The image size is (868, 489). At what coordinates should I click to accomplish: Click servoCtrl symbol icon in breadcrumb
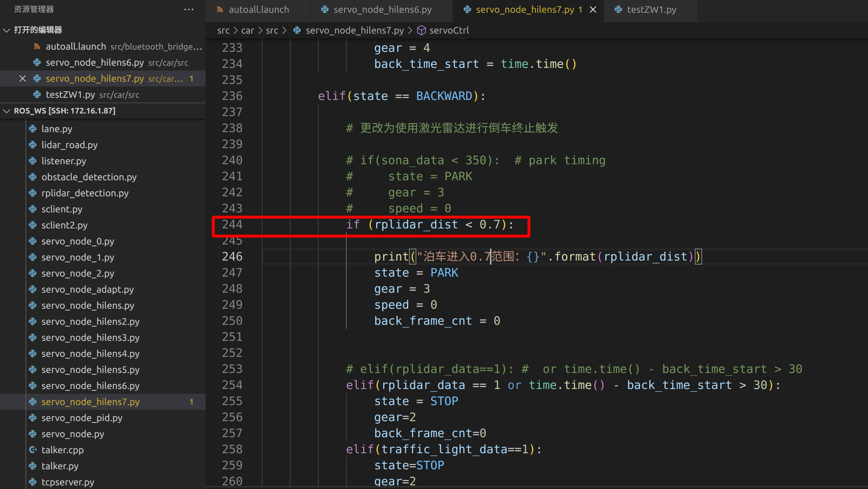pos(421,30)
